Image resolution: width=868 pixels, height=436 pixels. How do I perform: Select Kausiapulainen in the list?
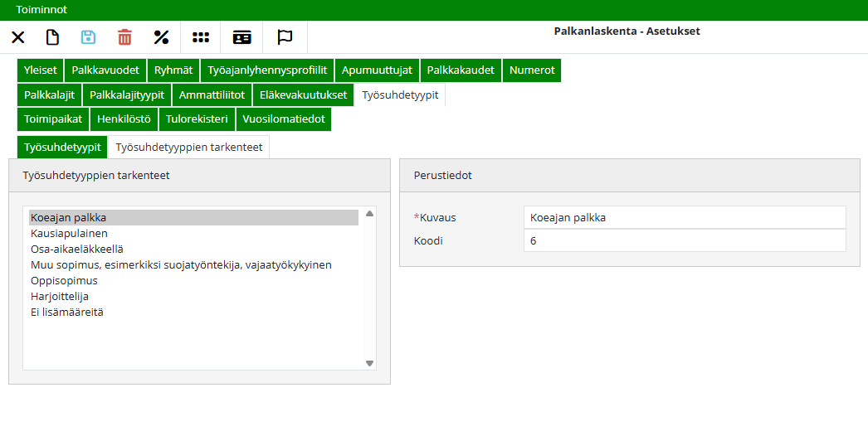point(69,234)
